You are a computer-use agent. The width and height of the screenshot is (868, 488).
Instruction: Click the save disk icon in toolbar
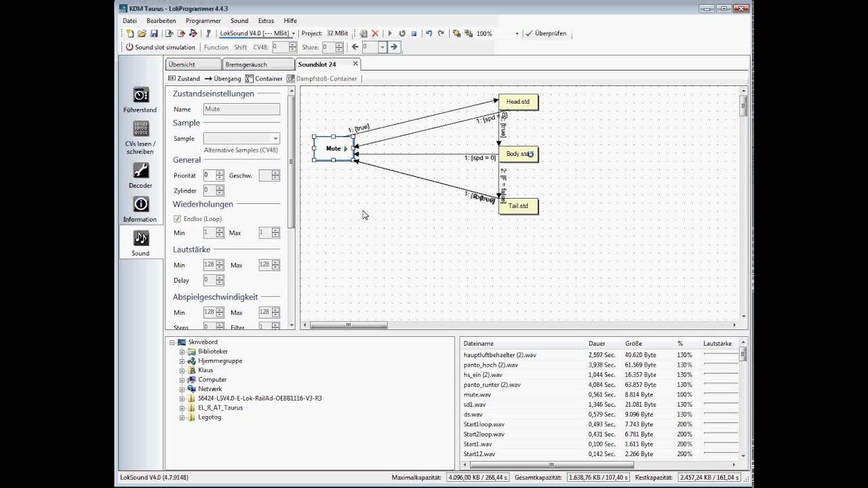tap(154, 33)
